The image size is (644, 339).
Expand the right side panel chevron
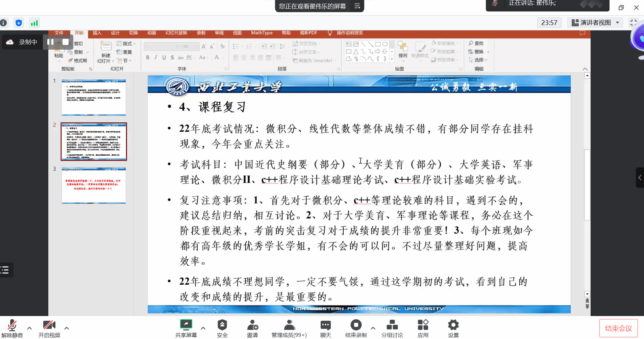point(640,178)
